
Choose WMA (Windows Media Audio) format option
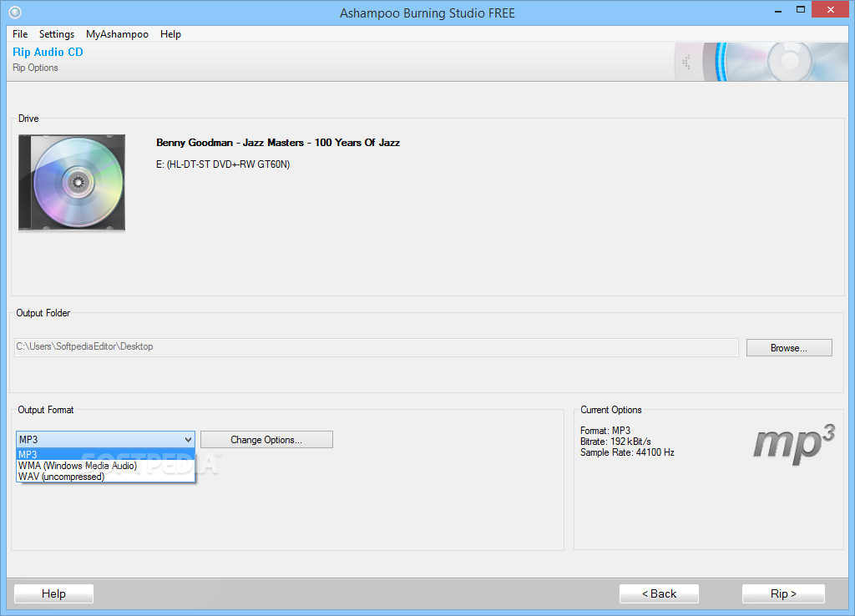point(105,466)
